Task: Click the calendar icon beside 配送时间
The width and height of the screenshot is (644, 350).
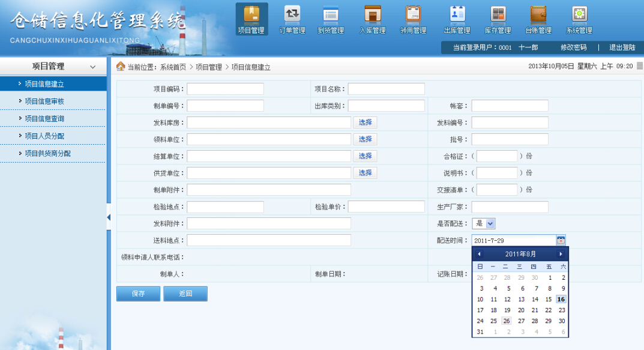Action: coord(561,240)
